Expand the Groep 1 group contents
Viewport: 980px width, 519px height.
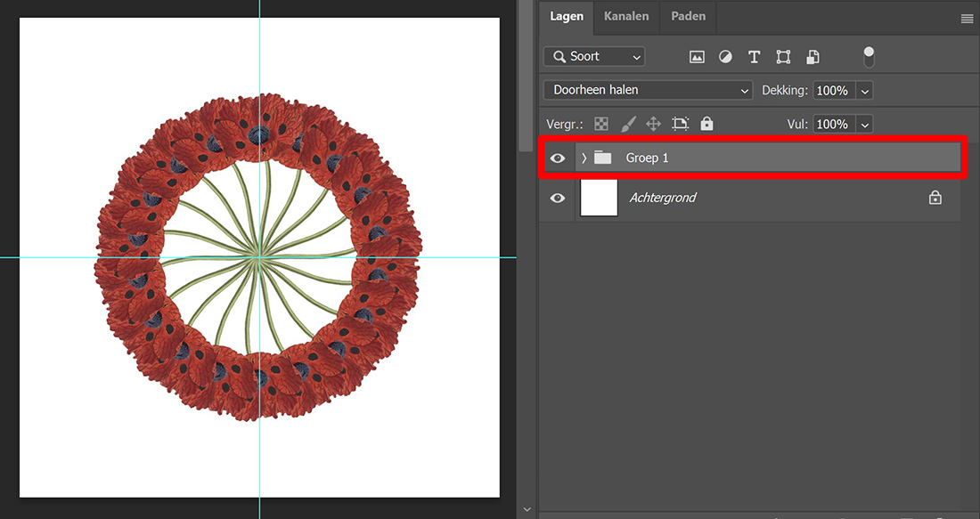(x=583, y=158)
